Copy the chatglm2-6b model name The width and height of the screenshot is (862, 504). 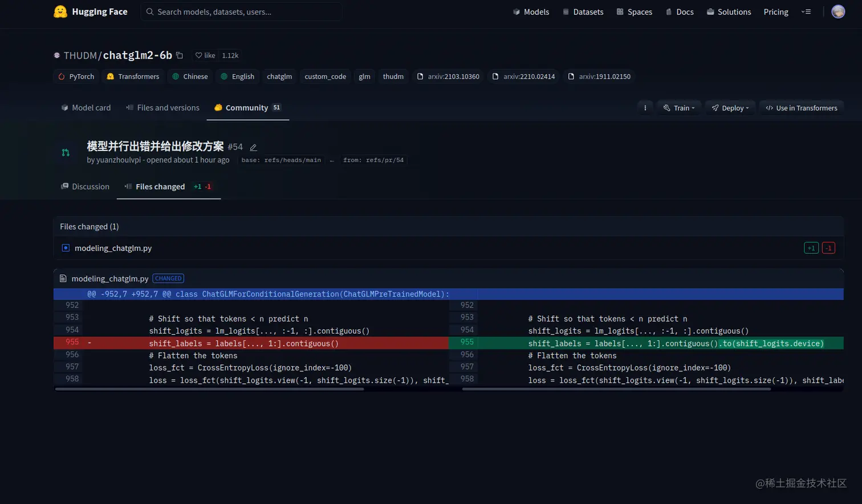point(180,55)
